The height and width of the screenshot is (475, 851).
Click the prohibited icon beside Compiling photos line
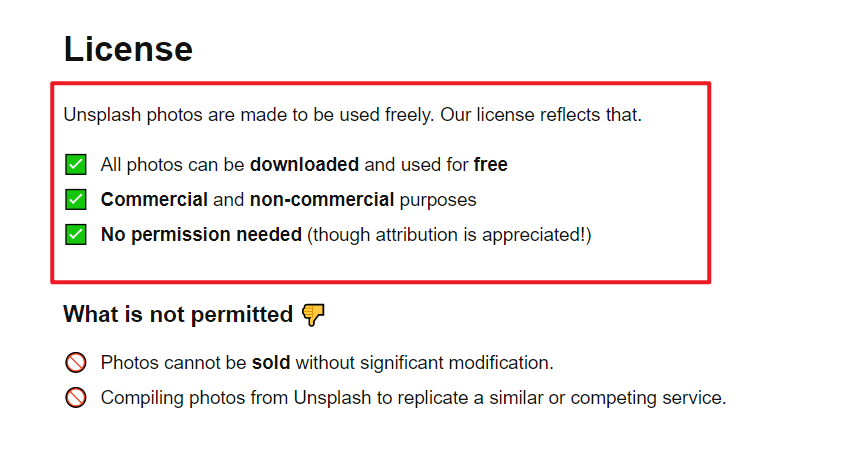75,397
